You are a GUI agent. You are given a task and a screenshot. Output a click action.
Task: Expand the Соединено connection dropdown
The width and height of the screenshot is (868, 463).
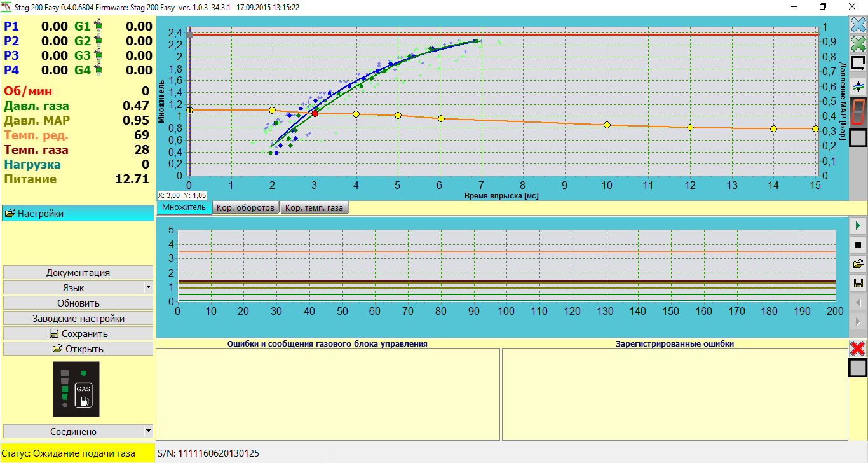coord(148,431)
